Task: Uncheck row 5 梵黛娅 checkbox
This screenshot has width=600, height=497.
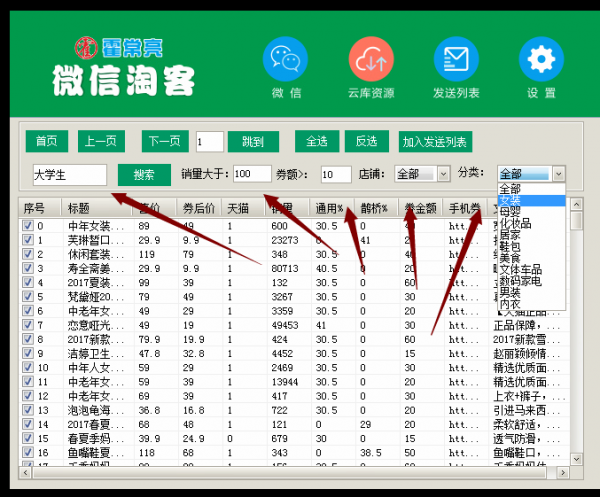Action: tap(28, 296)
